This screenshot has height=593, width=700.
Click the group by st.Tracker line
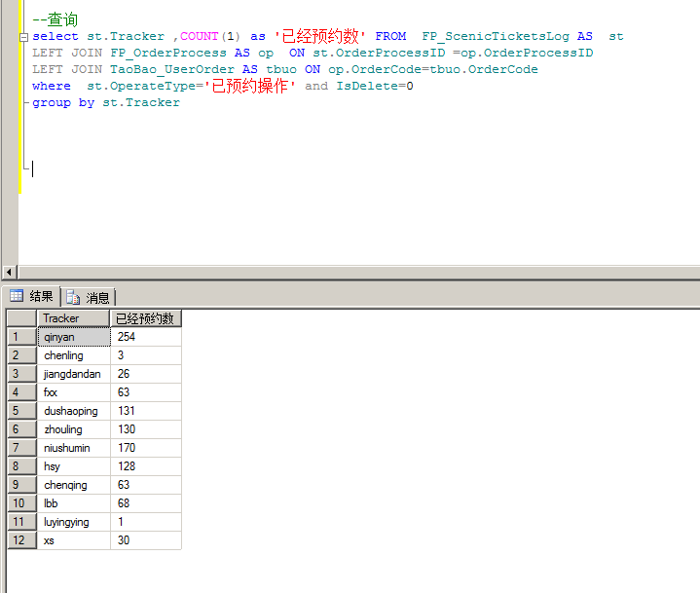point(106,102)
